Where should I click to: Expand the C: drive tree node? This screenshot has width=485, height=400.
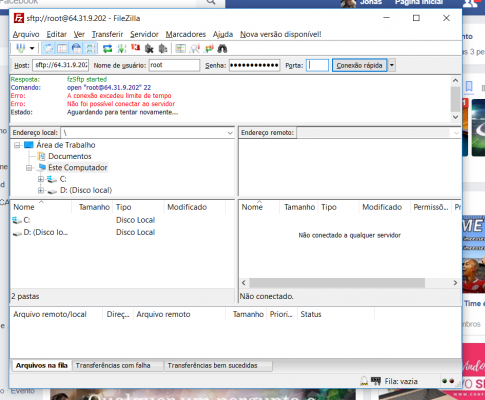point(41,179)
